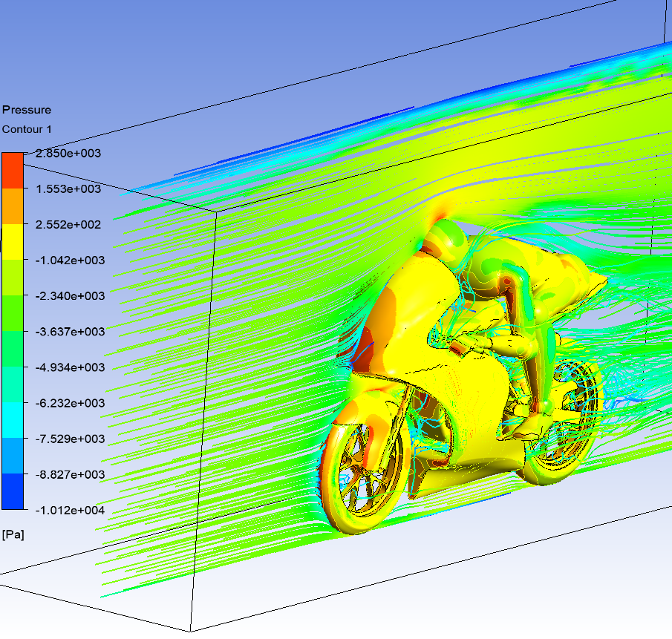
Task: Click the -3.637e+003 legend value
Action: pos(70,332)
